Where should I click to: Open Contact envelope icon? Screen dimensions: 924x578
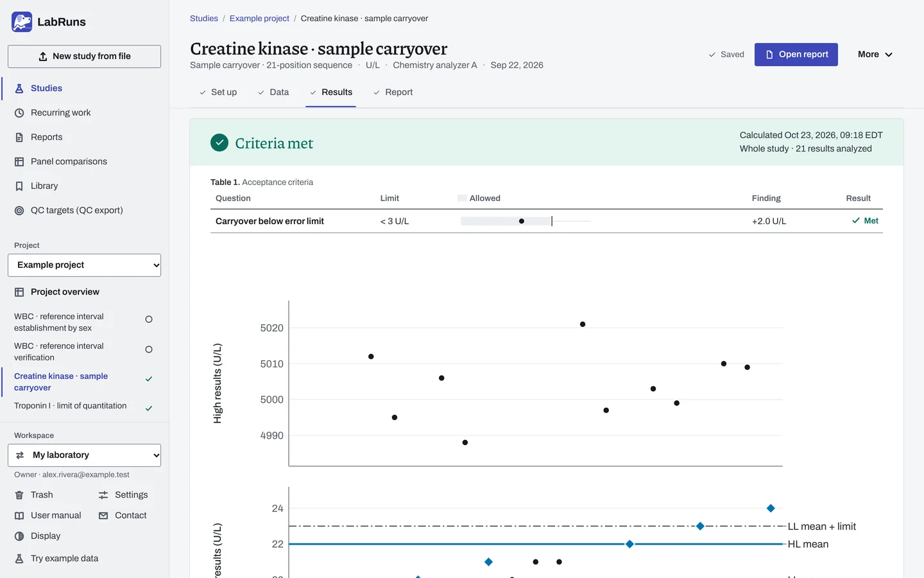pyautogui.click(x=103, y=516)
